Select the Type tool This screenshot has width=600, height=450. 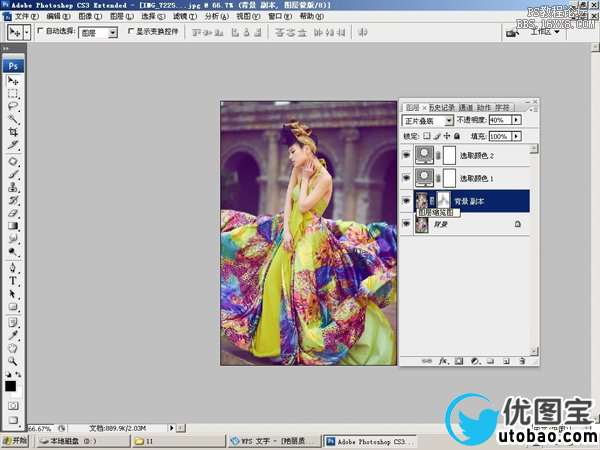pyautogui.click(x=13, y=281)
